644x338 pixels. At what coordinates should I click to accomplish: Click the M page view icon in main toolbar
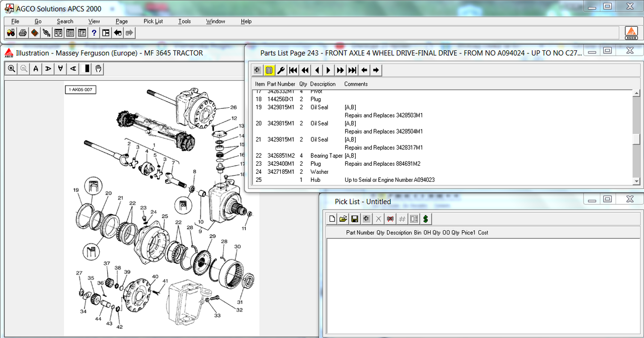click(x=70, y=33)
